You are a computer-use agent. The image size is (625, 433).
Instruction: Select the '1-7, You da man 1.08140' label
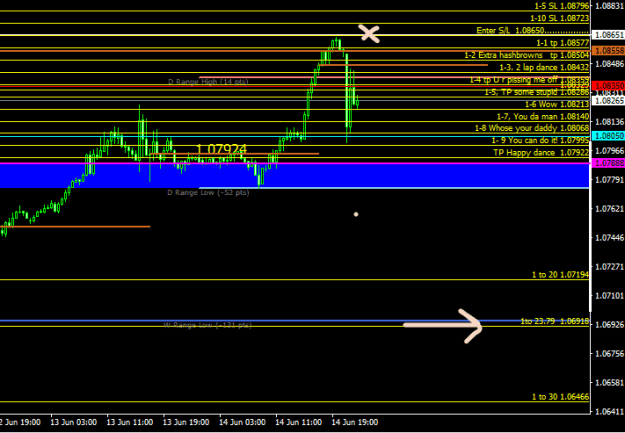pyautogui.click(x=543, y=116)
